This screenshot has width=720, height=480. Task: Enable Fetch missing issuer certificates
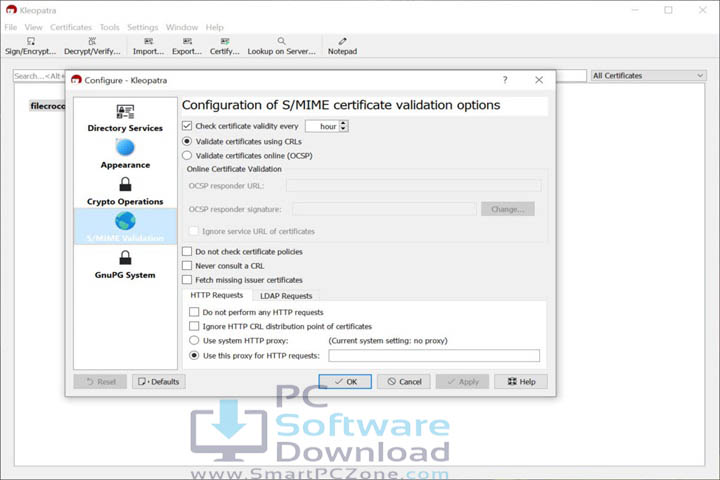click(187, 279)
